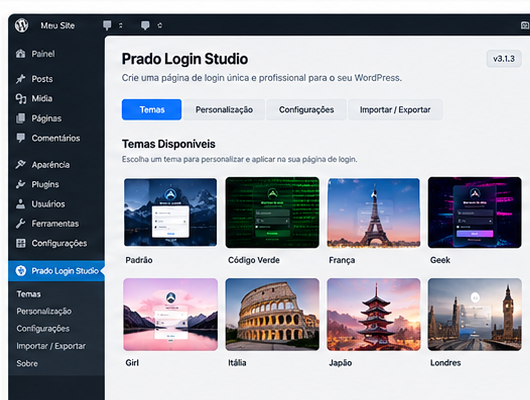Click the 'Prado Login Studio' page title

coord(185,59)
